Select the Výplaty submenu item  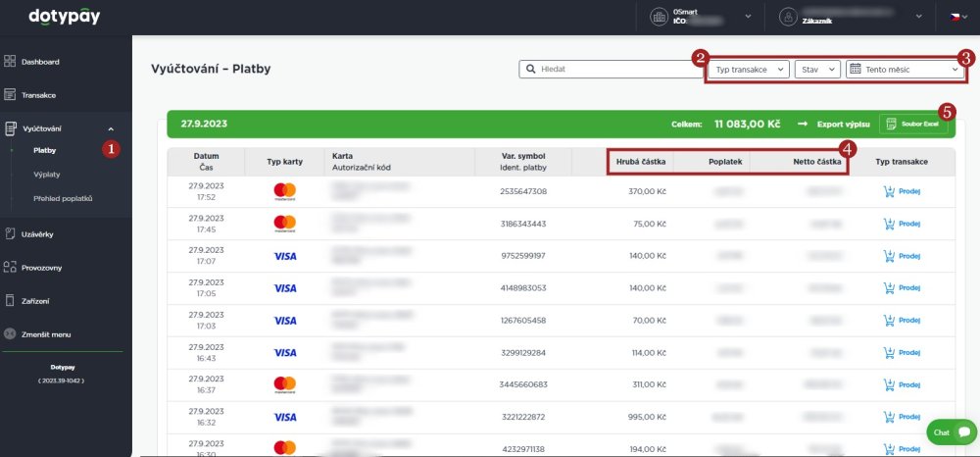coord(47,175)
